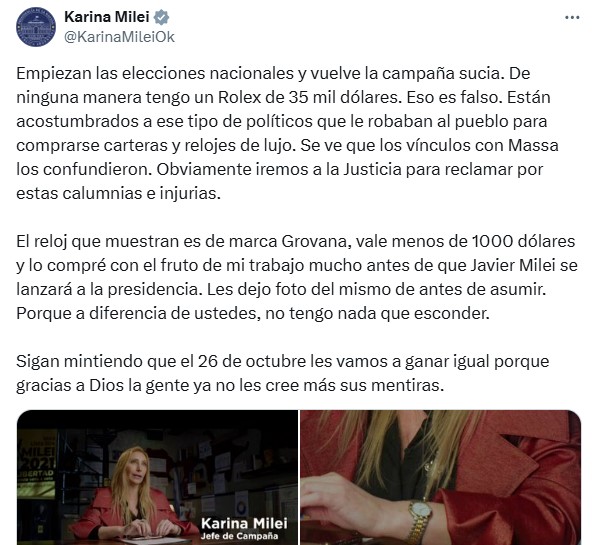Click the first paragraph starting 'Empiezan las elecciones'
Viewport: 592px width, 545px height.
tap(287, 133)
